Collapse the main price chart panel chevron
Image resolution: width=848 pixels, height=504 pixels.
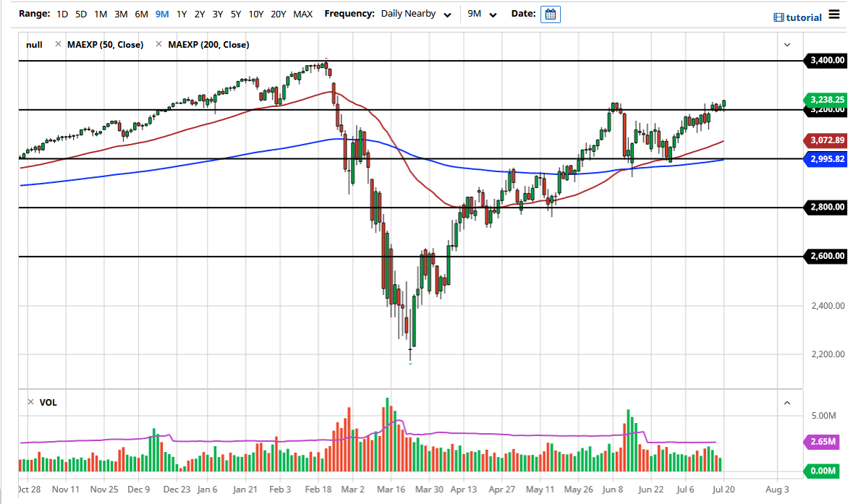pyautogui.click(x=786, y=44)
